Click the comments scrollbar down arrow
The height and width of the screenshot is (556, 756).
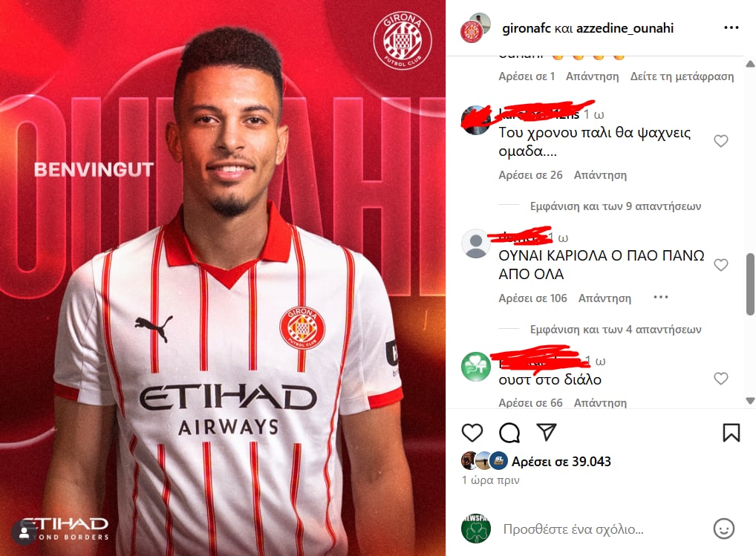(x=750, y=401)
